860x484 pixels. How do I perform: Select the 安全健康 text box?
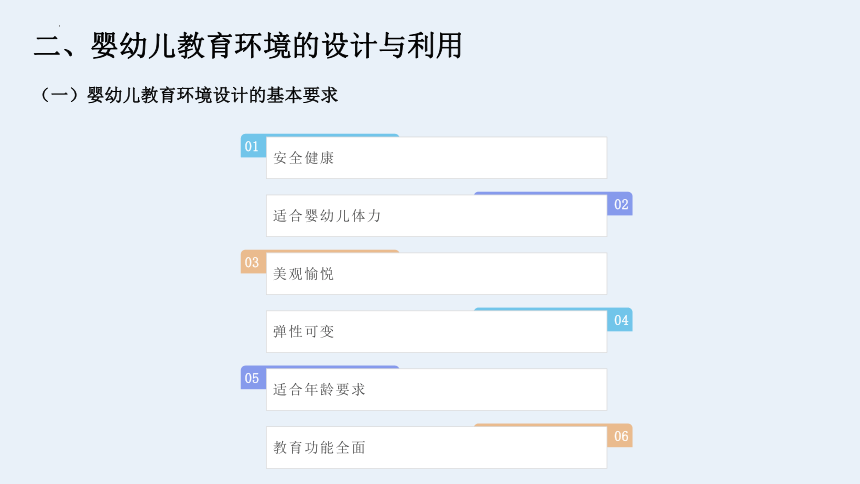pyautogui.click(x=437, y=158)
